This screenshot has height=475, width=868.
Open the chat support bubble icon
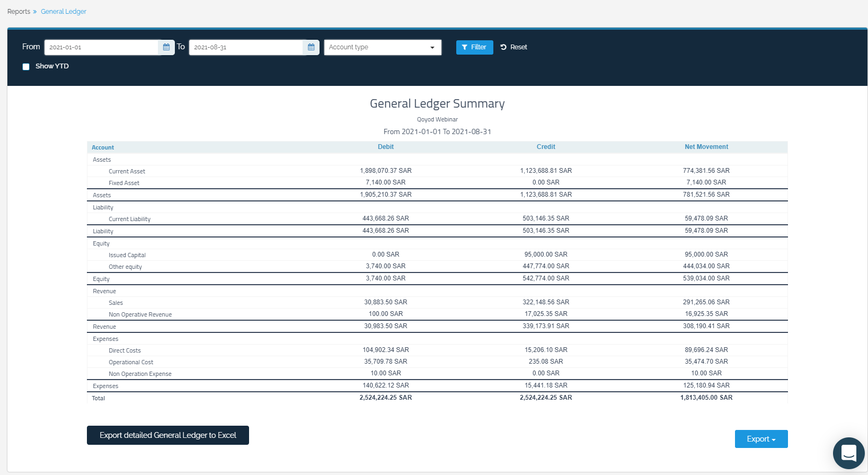tap(848, 453)
